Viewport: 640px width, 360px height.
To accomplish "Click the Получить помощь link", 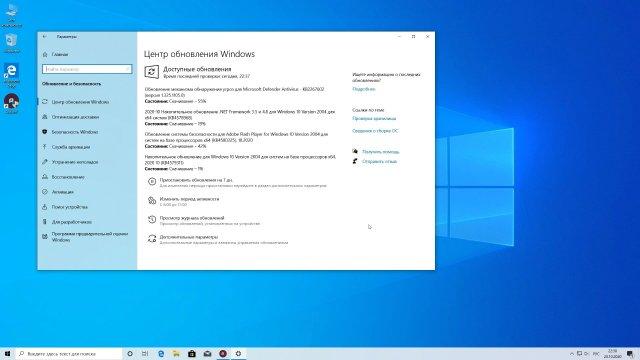I will 380,152.
